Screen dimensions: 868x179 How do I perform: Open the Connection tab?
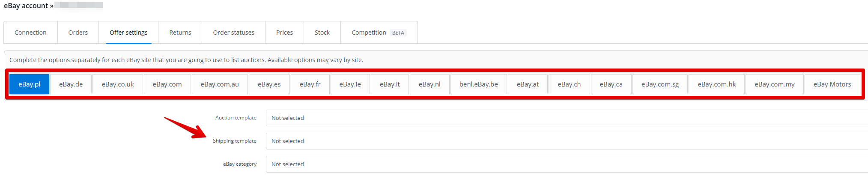[x=30, y=33]
